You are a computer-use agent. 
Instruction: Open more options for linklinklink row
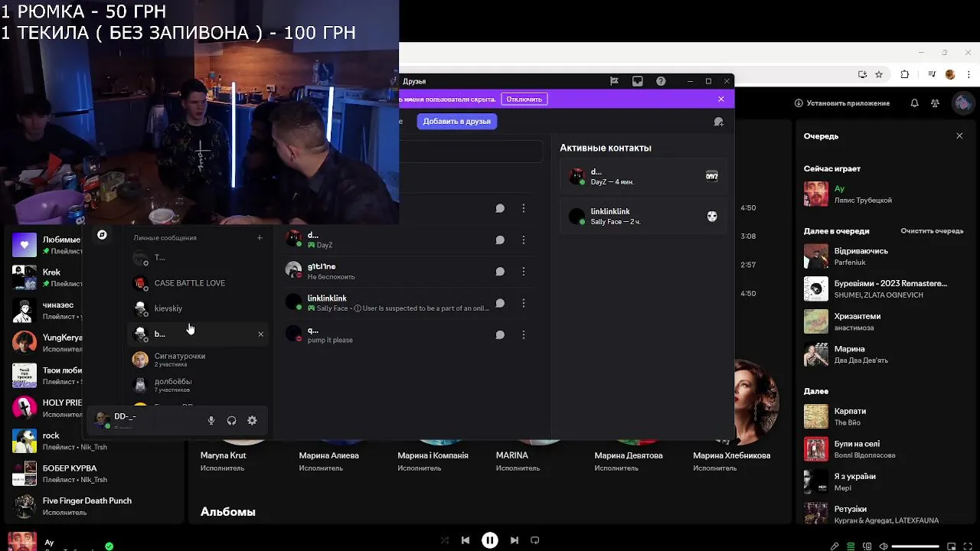tap(524, 303)
